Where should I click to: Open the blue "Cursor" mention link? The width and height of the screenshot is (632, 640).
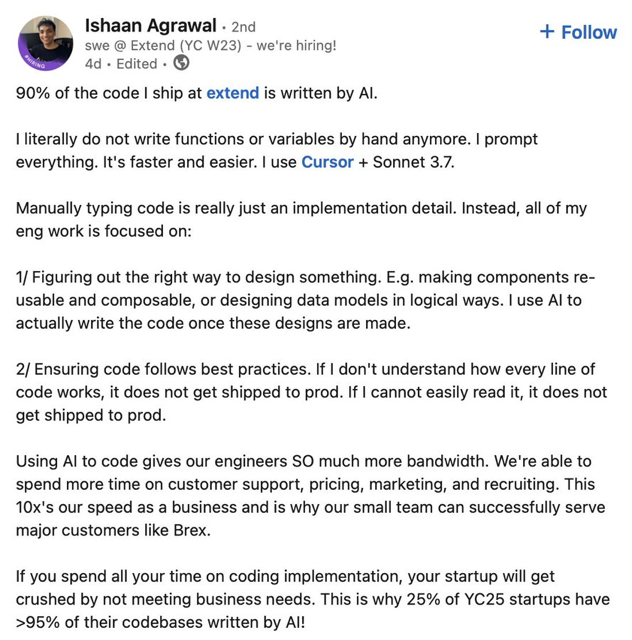(327, 160)
